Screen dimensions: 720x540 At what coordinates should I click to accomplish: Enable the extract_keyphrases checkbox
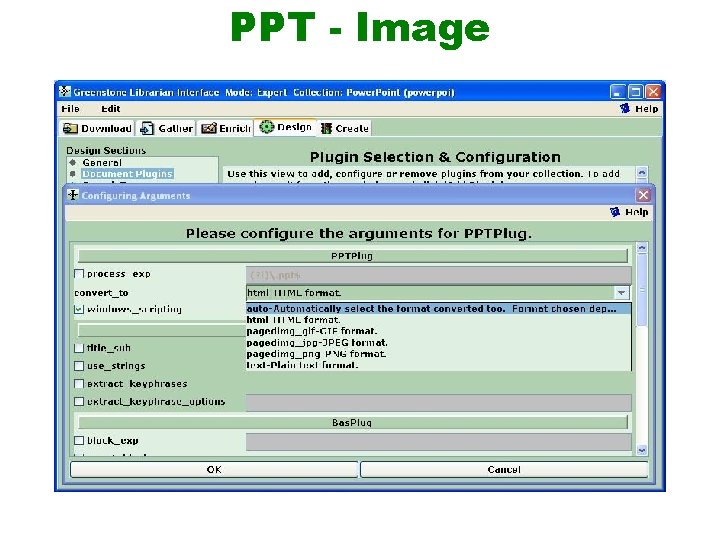[x=79, y=384]
